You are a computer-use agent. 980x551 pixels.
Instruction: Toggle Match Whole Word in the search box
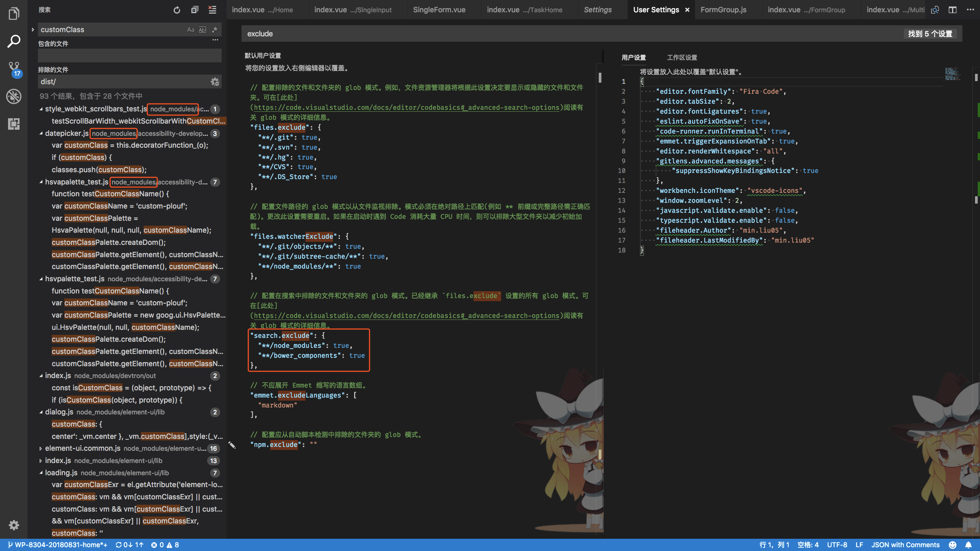203,29
